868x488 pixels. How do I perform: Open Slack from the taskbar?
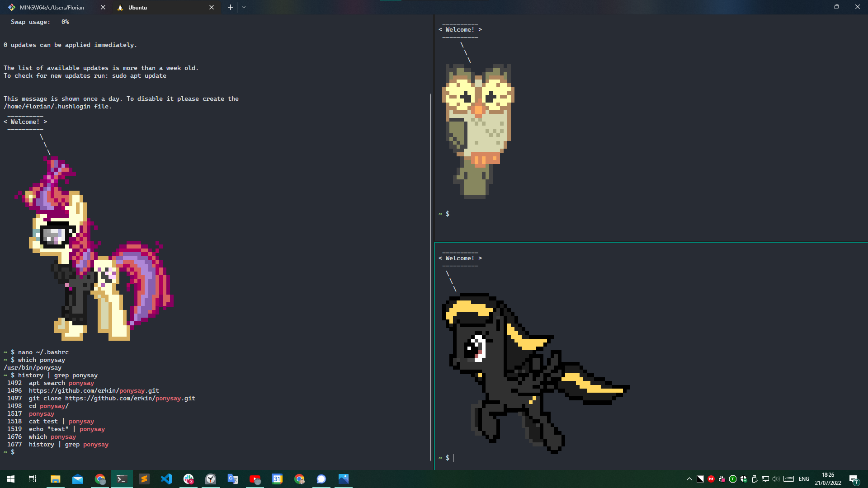189,479
